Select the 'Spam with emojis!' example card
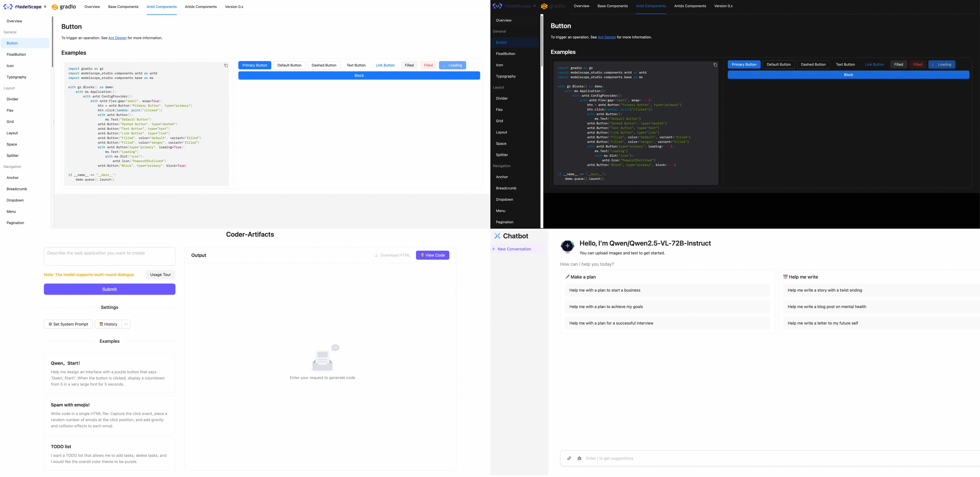 tap(110, 415)
